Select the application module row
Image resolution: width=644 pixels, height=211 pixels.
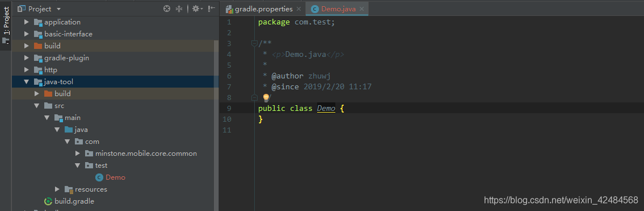coord(113,22)
